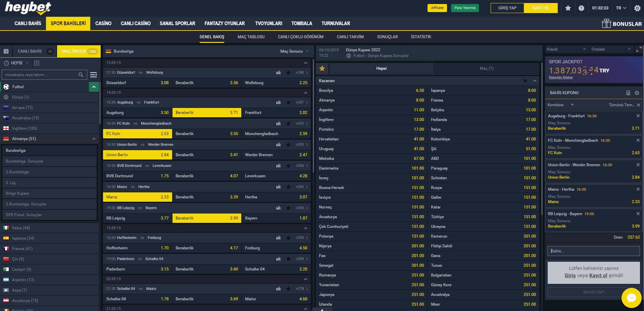
Task: Open the live chat bubble
Action: coord(631,298)
